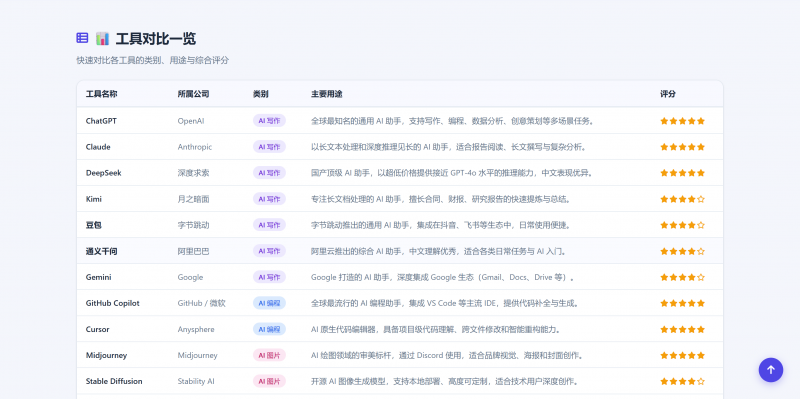Image resolution: width=800 pixels, height=399 pixels.
Task: Click the bar chart emoji in the heading
Action: (103, 38)
